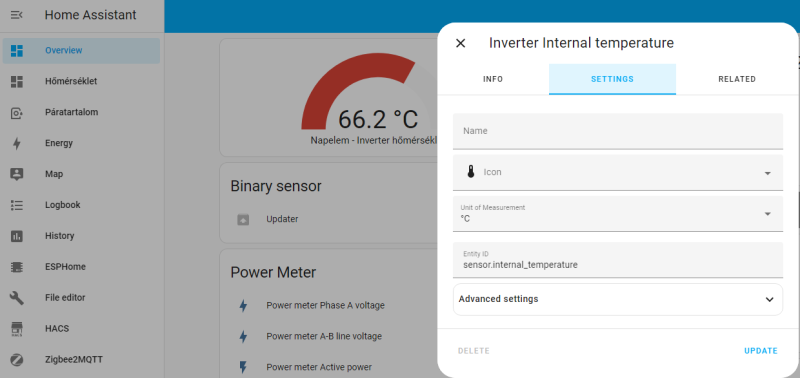Open Logbook from the list icon

point(17,205)
